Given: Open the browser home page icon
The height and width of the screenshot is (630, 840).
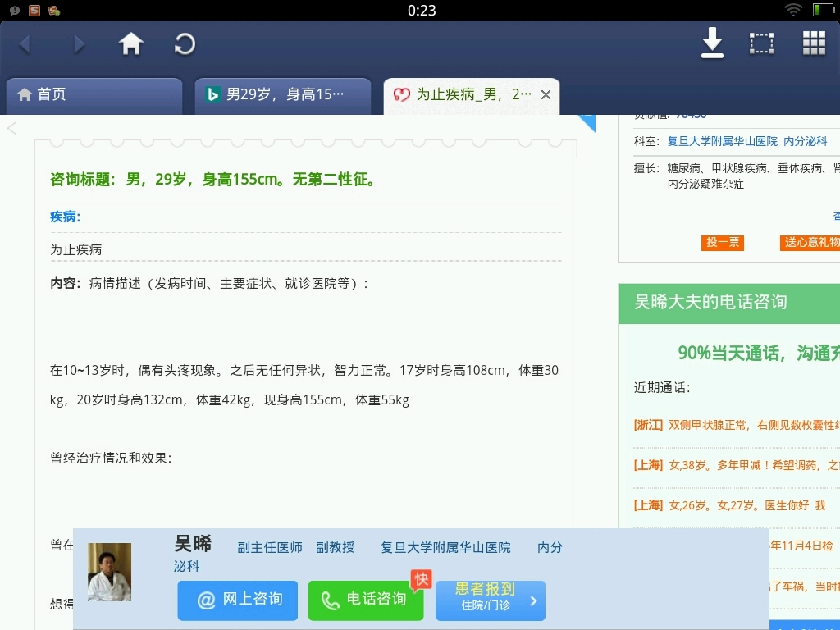Looking at the screenshot, I should coord(130,44).
